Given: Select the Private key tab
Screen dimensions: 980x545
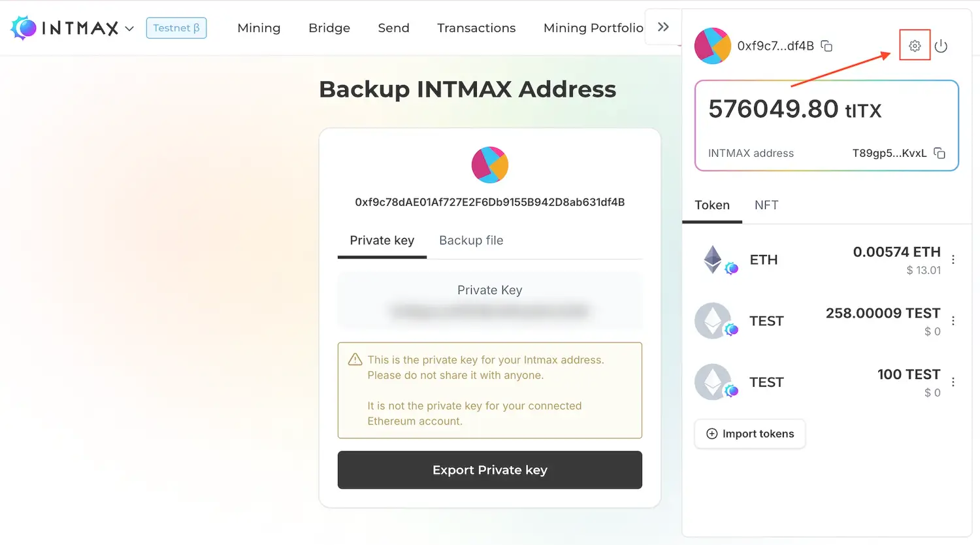Looking at the screenshot, I should [382, 240].
